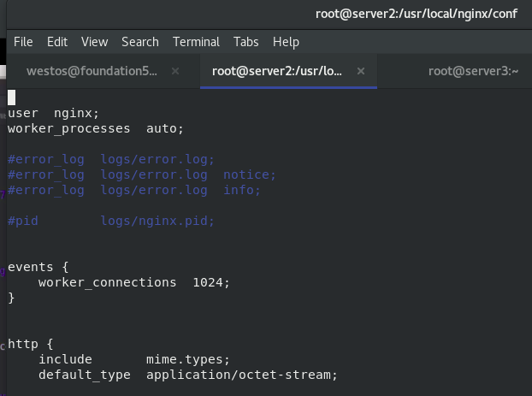Click the 'user nginx;' line
Viewport: 532px width, 396px height.
[53, 113]
